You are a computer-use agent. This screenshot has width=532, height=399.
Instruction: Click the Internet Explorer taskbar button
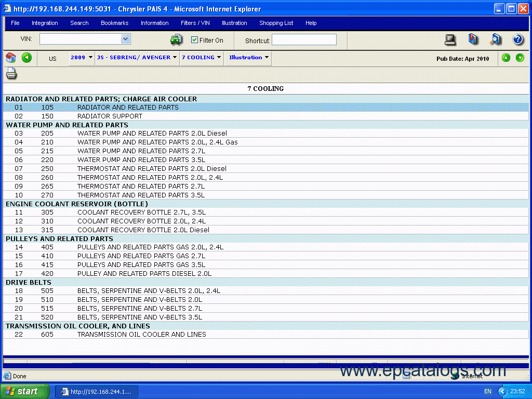click(97, 392)
